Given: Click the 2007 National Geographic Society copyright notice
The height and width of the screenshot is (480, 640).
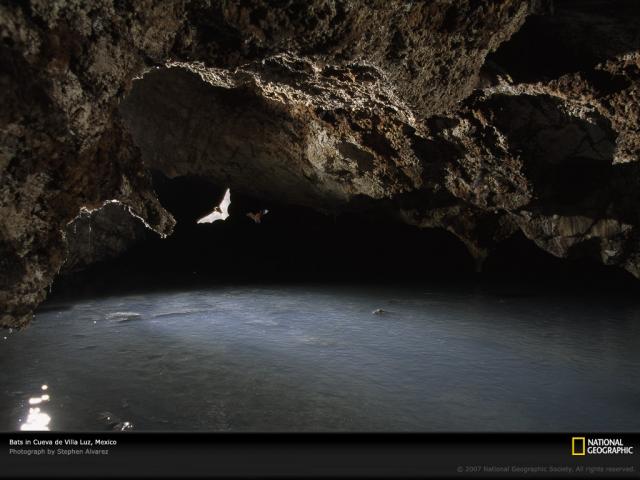Looking at the screenshot, I should [x=545, y=468].
